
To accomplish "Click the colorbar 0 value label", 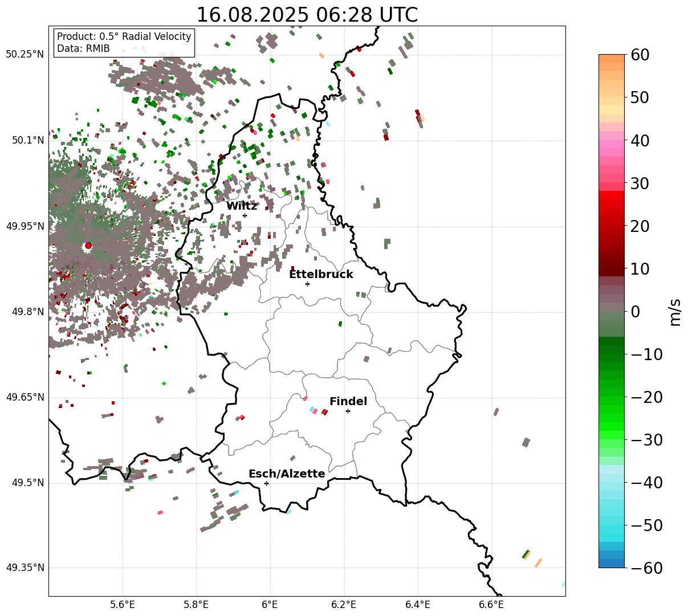I will tap(636, 312).
